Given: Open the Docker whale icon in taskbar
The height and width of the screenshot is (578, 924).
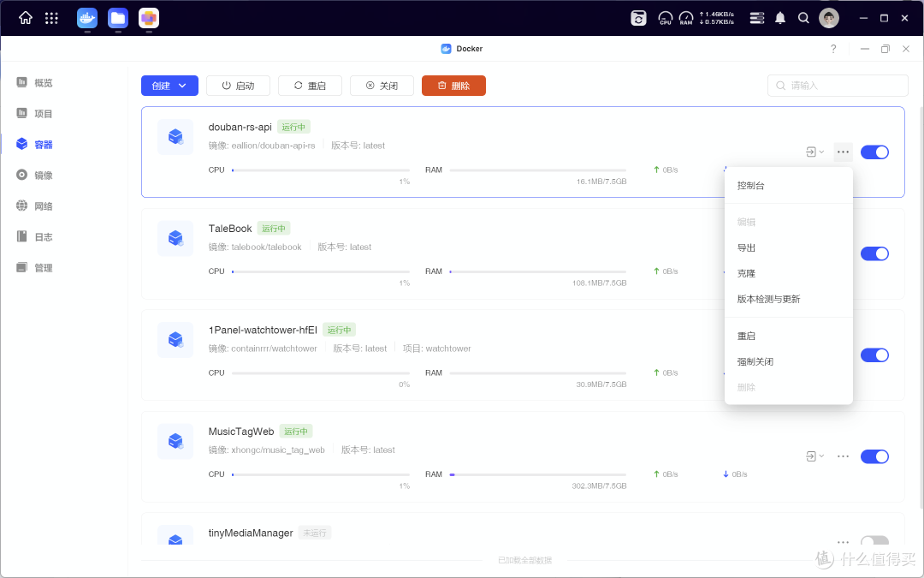Looking at the screenshot, I should coord(87,18).
